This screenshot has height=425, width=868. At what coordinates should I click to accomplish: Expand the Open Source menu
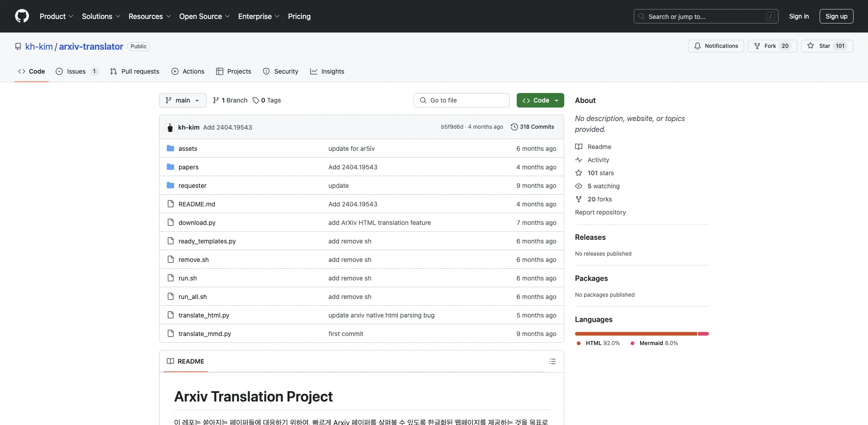205,16
